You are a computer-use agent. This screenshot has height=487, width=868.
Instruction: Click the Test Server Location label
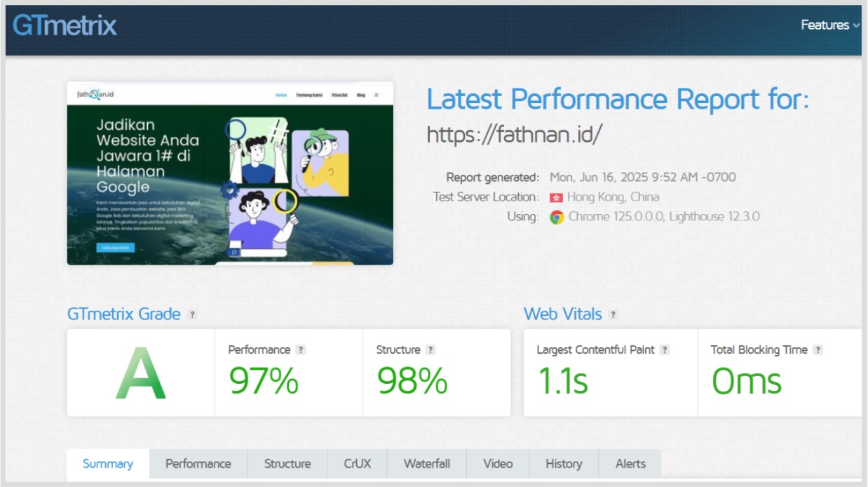coord(487,197)
